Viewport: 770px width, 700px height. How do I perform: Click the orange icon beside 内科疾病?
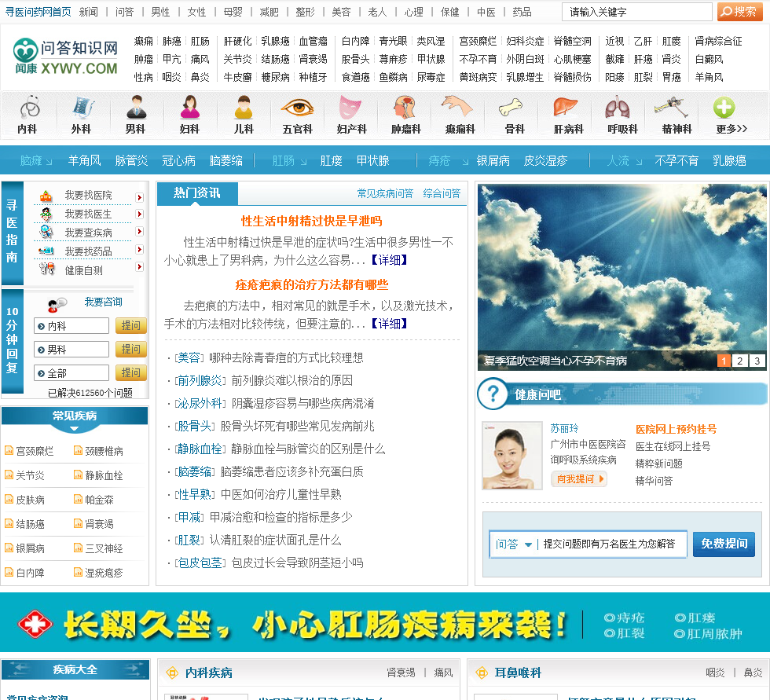[172, 673]
